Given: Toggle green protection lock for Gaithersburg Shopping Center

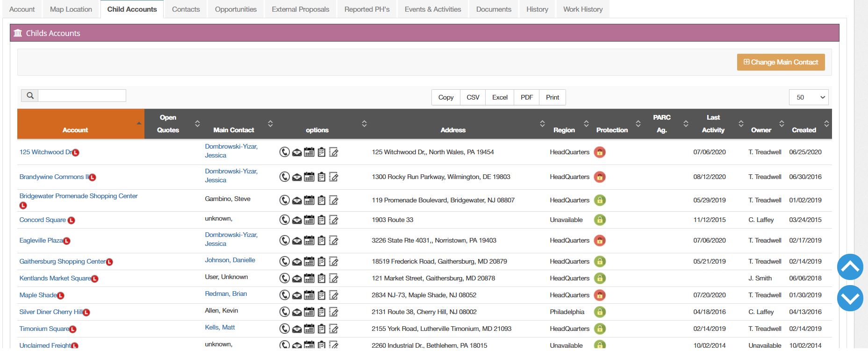Looking at the screenshot, I should coord(600,261).
